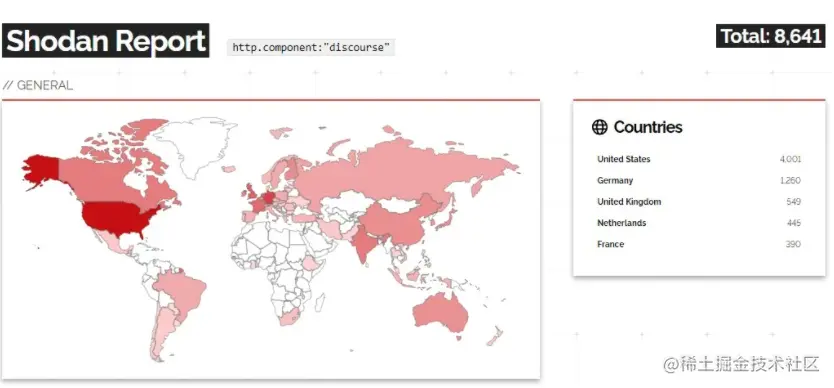834x388 pixels.
Task: Select United States in the Countries list
Action: (x=623, y=159)
